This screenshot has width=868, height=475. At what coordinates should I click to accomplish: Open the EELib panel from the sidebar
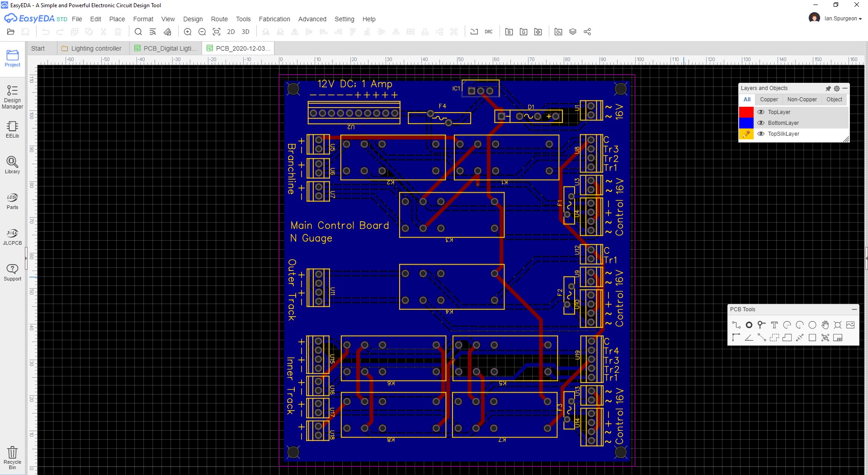(x=12, y=130)
